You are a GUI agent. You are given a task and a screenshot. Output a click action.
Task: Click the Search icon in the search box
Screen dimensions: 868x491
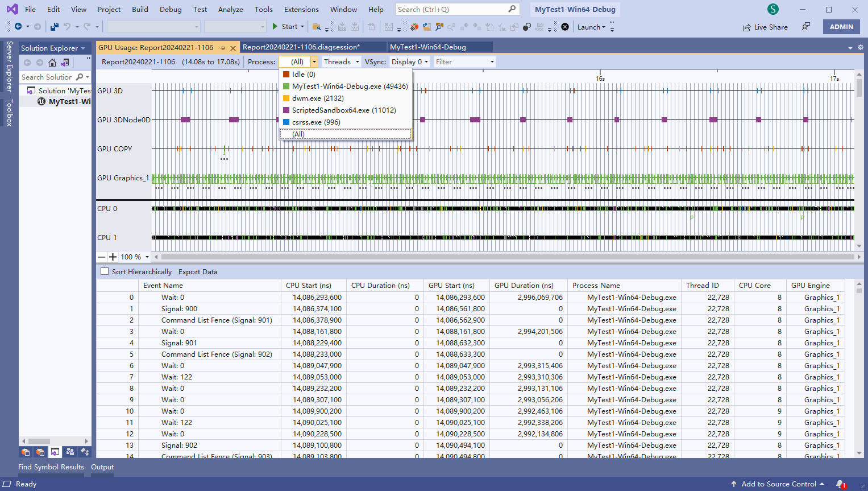point(512,9)
